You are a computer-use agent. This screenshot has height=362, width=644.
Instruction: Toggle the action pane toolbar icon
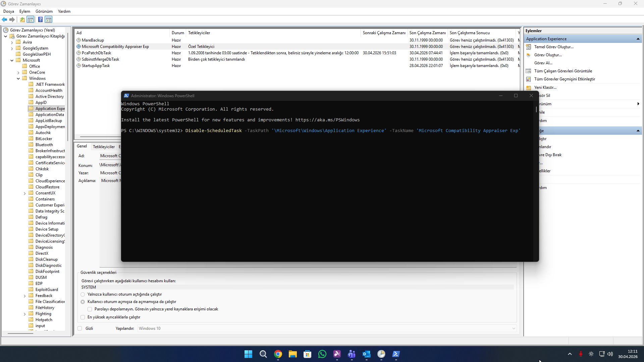coord(49,19)
